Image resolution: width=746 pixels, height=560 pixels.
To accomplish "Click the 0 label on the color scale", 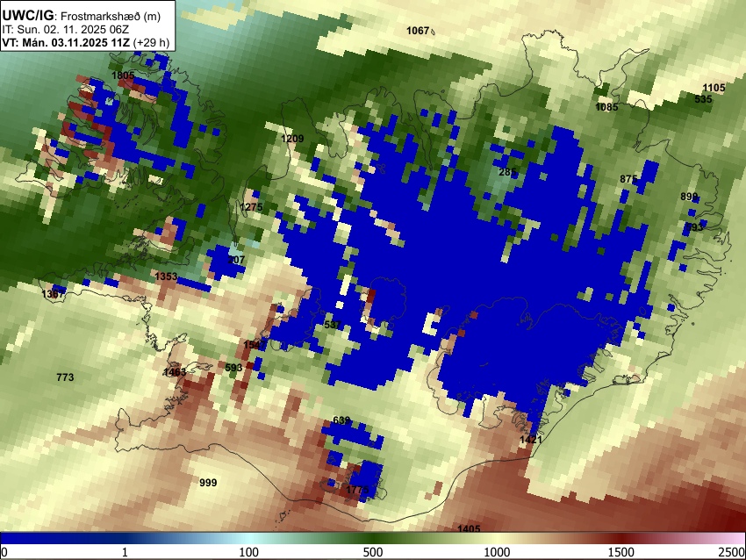I will 4,552.
